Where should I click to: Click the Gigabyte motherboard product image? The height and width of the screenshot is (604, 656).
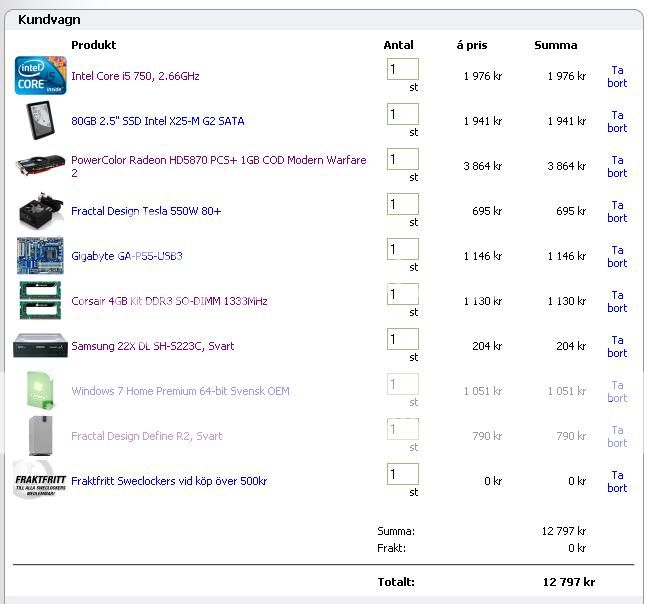(x=40, y=256)
